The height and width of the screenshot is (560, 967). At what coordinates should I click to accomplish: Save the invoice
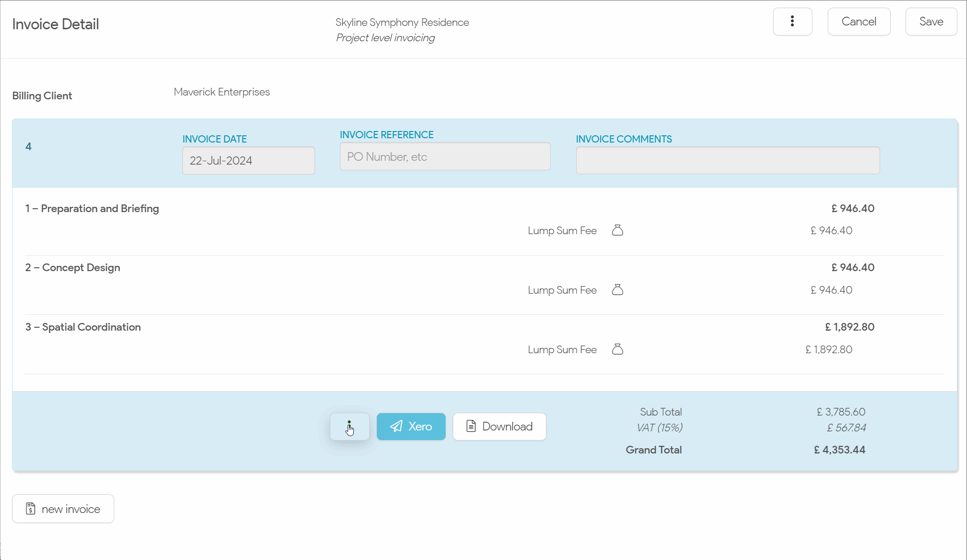931,22
